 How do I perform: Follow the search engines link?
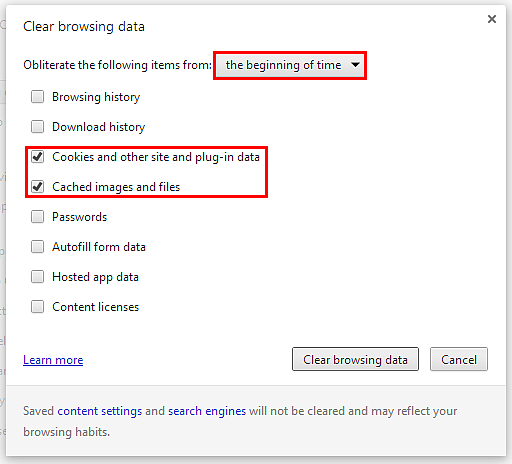207,411
